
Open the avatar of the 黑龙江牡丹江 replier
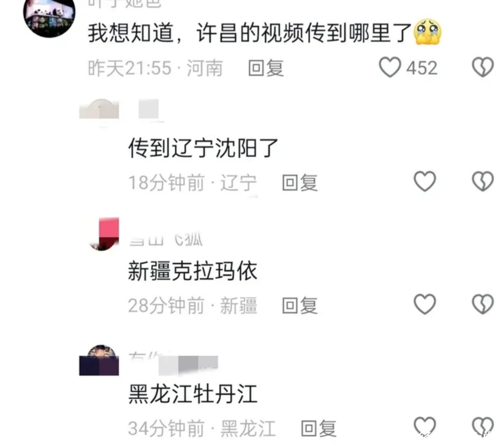click(99, 360)
